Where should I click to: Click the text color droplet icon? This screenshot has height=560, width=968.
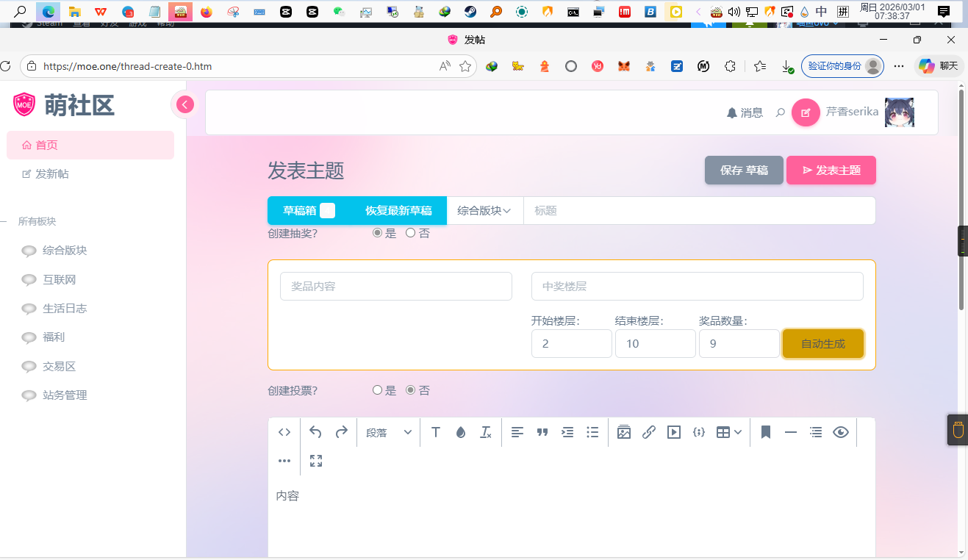coord(461,432)
